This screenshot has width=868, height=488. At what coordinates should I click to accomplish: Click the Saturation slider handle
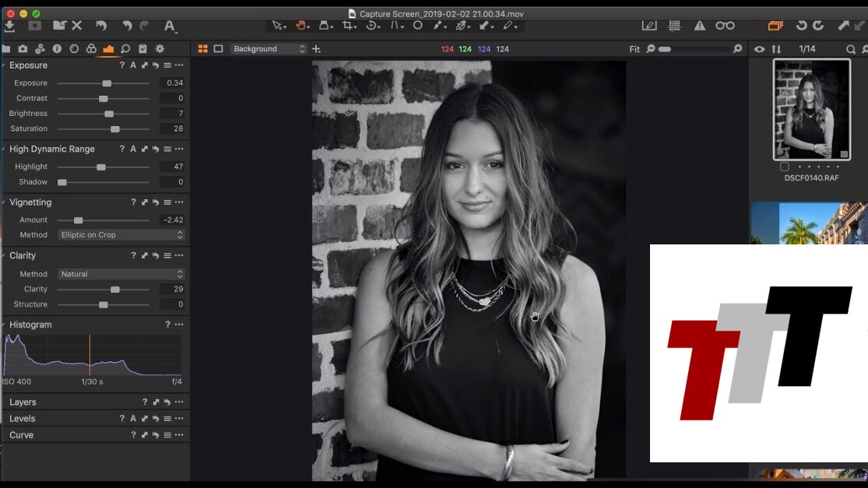[115, 129]
